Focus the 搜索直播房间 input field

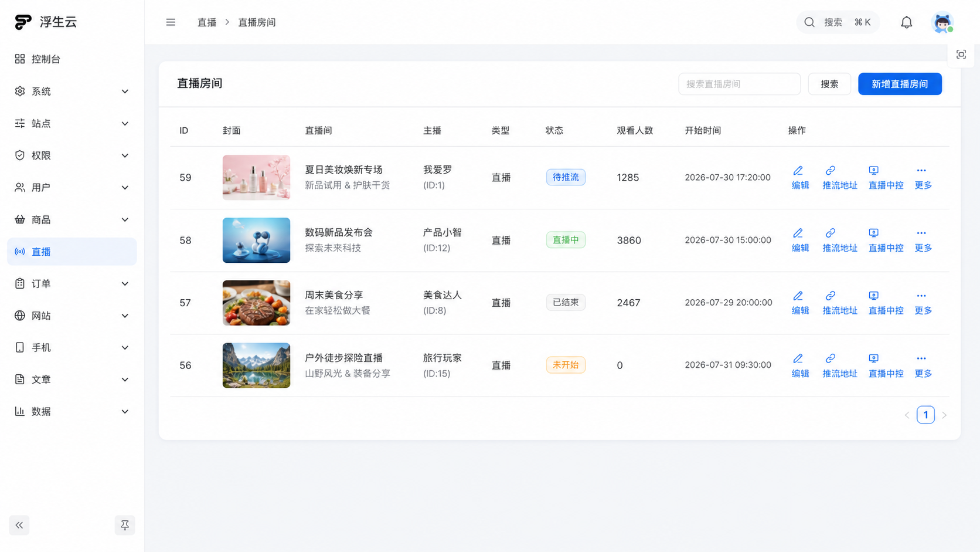[739, 84]
